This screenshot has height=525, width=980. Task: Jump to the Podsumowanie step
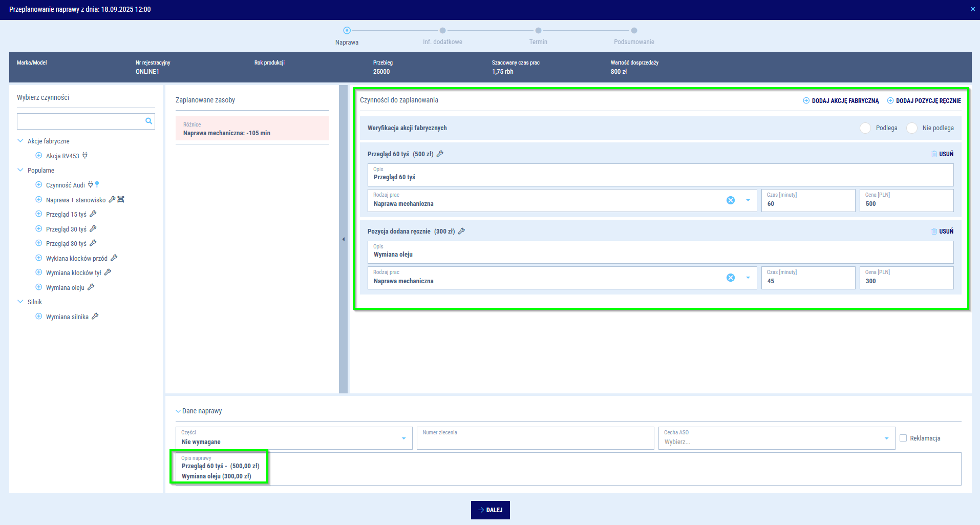634,31
